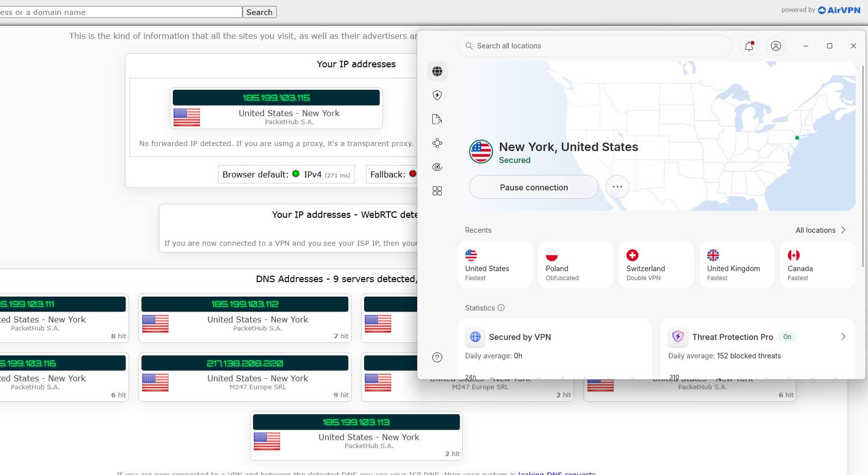Viewport: 868px width, 475px height.
Task: Click the Secured by VPN globe icon
Action: click(x=476, y=337)
